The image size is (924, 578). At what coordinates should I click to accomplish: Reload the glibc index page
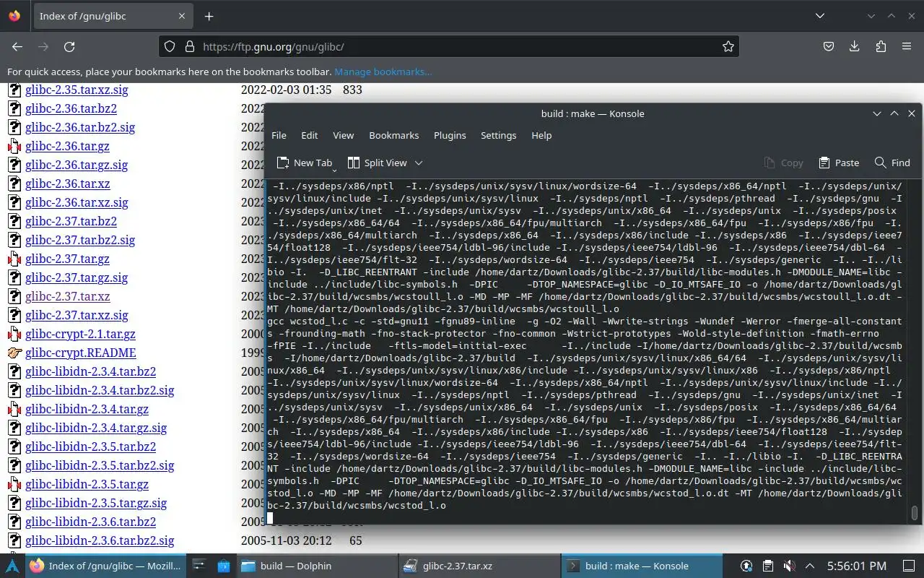point(69,46)
